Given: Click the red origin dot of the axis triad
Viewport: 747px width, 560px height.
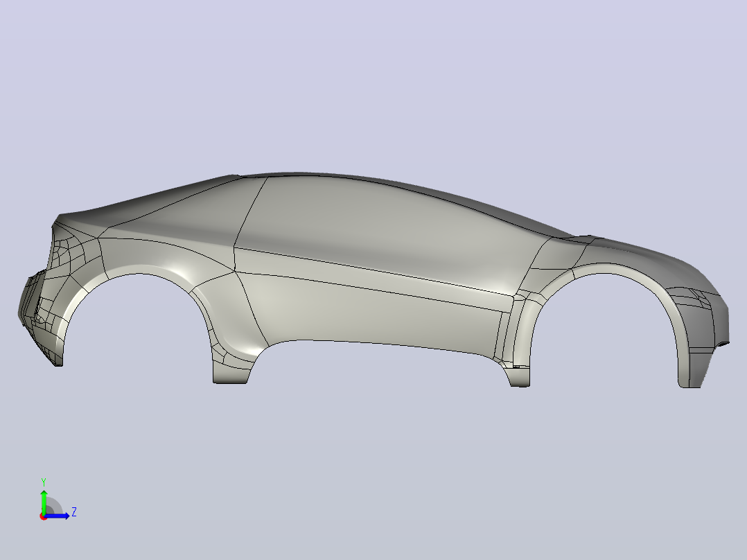Looking at the screenshot, I should coord(43,516).
